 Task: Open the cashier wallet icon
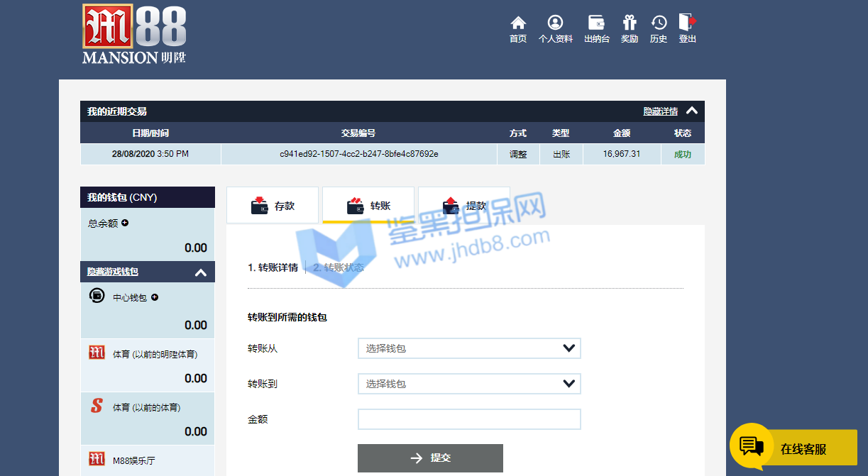tap(596, 23)
